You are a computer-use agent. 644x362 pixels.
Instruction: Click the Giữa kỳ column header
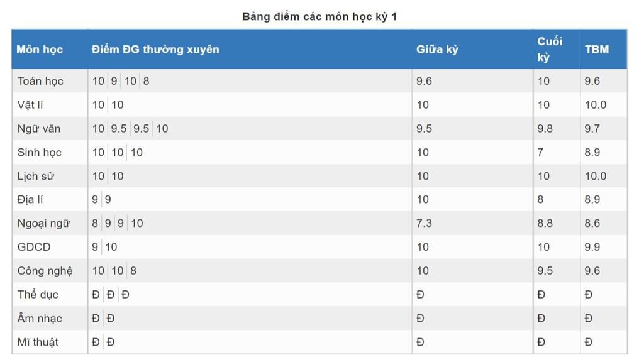click(437, 50)
